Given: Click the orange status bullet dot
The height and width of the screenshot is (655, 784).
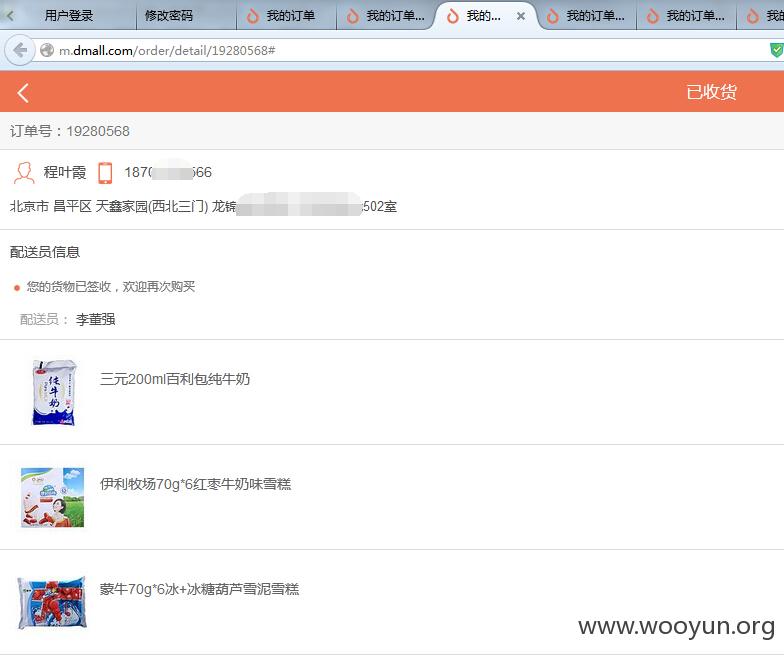Looking at the screenshot, I should coord(16,288).
